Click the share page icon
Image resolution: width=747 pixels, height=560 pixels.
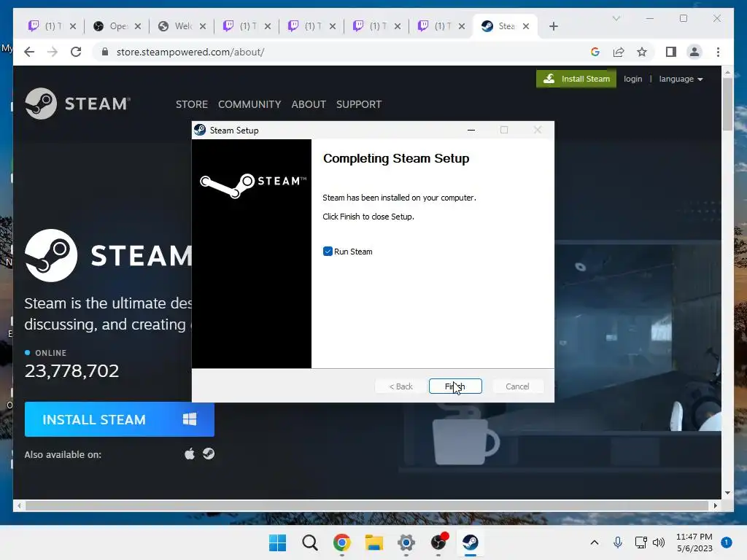[x=619, y=52]
